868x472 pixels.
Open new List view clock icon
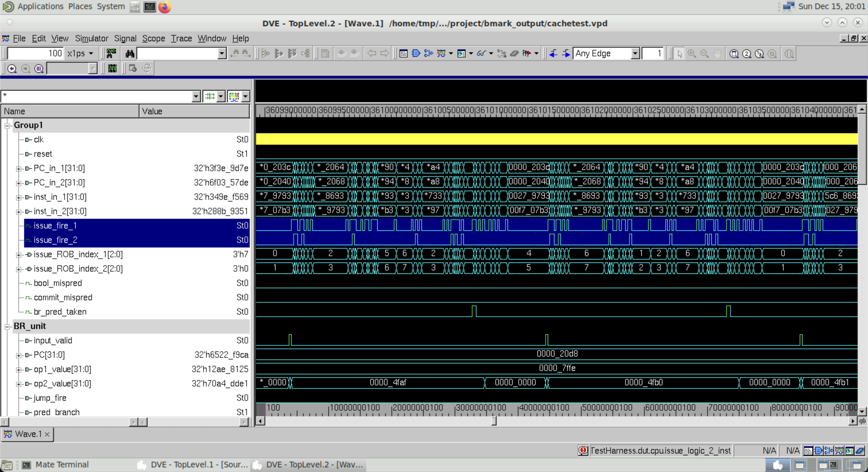[461, 53]
